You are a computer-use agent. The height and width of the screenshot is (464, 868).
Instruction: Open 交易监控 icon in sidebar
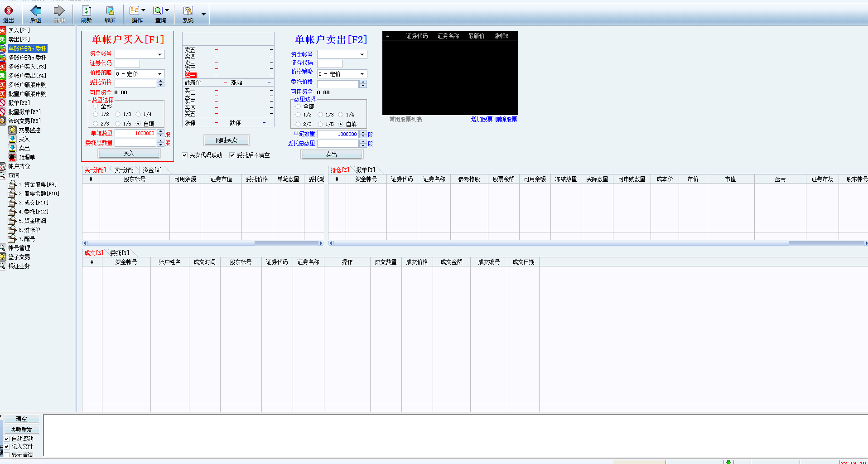point(12,130)
